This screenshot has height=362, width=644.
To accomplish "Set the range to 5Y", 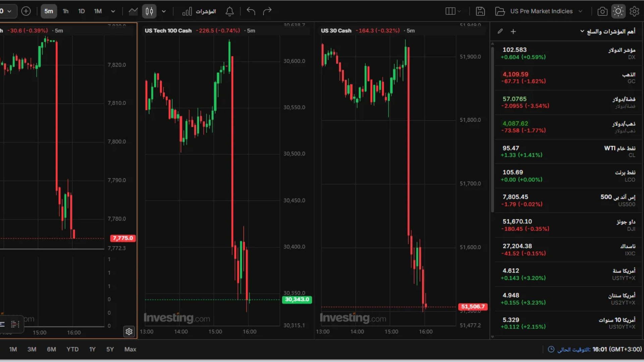I will (x=110, y=349).
